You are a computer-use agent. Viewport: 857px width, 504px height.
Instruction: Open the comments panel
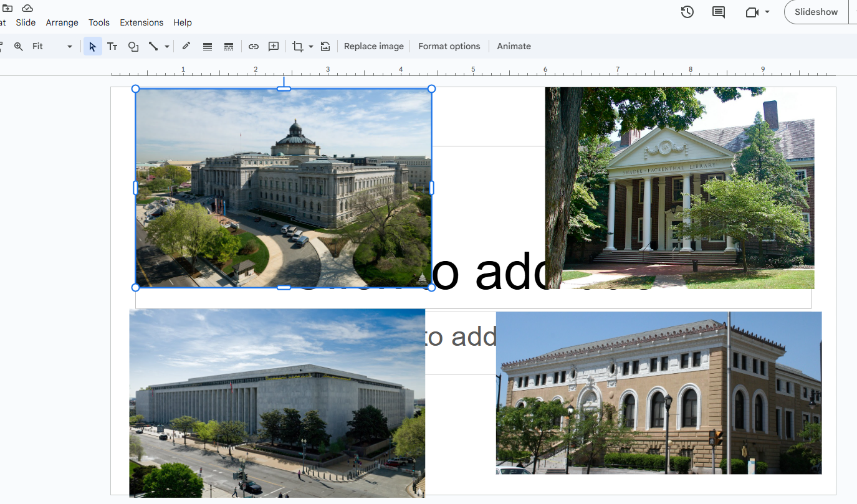coord(718,11)
